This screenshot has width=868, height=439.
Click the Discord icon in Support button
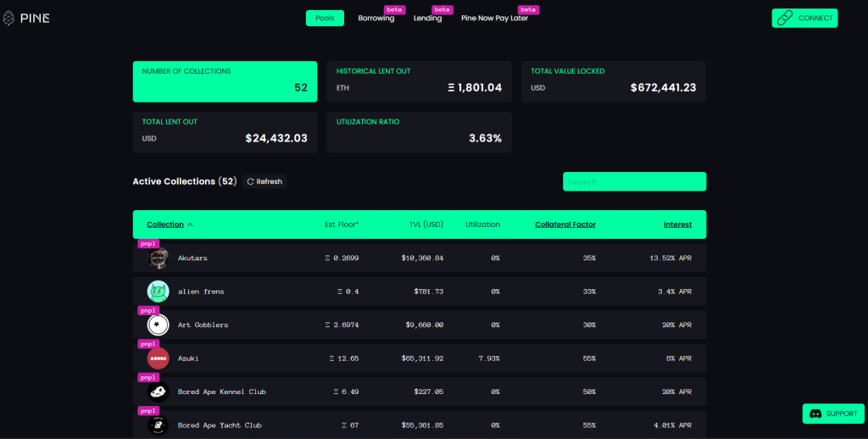815,414
